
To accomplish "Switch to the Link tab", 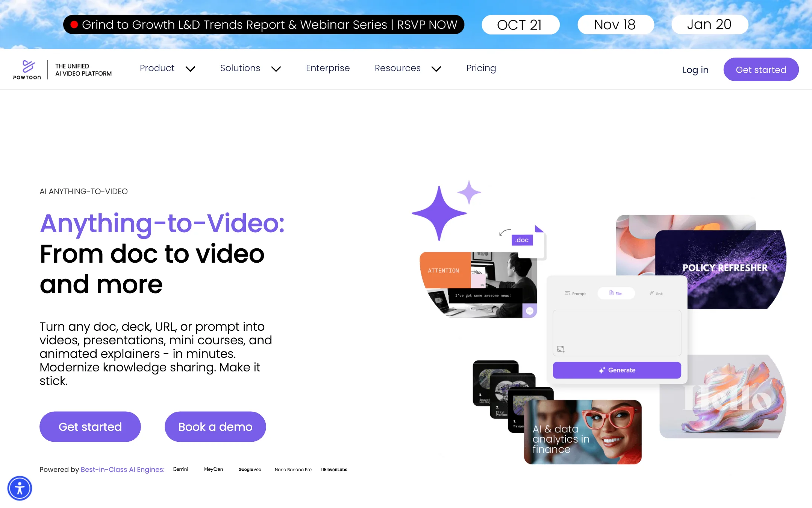I will tap(656, 294).
